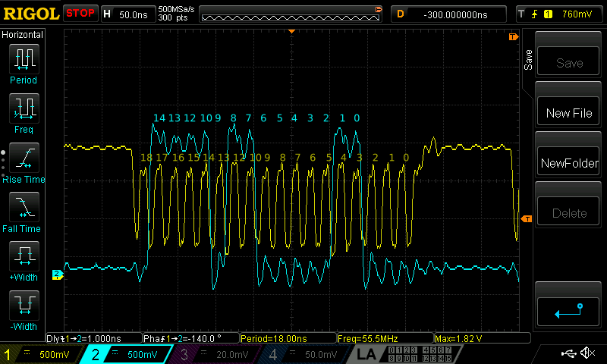Image resolution: width=607 pixels, height=364 pixels.
Task: Enable channel 3 at 20.0mV
Action: click(218, 354)
